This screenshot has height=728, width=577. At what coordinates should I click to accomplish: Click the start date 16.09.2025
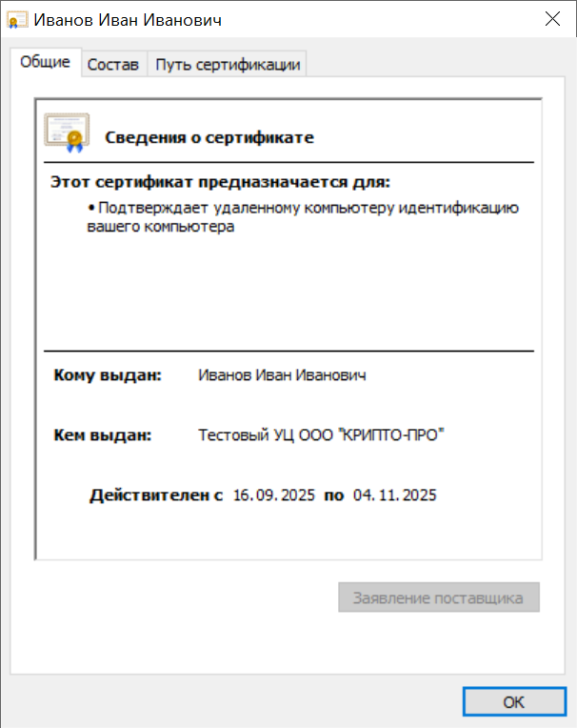click(x=274, y=495)
